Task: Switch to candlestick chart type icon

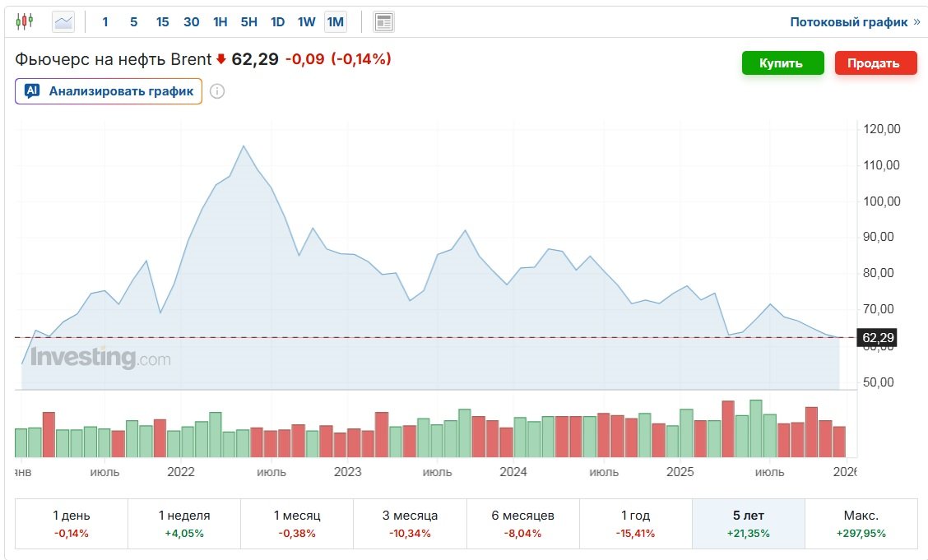Action: (26, 21)
